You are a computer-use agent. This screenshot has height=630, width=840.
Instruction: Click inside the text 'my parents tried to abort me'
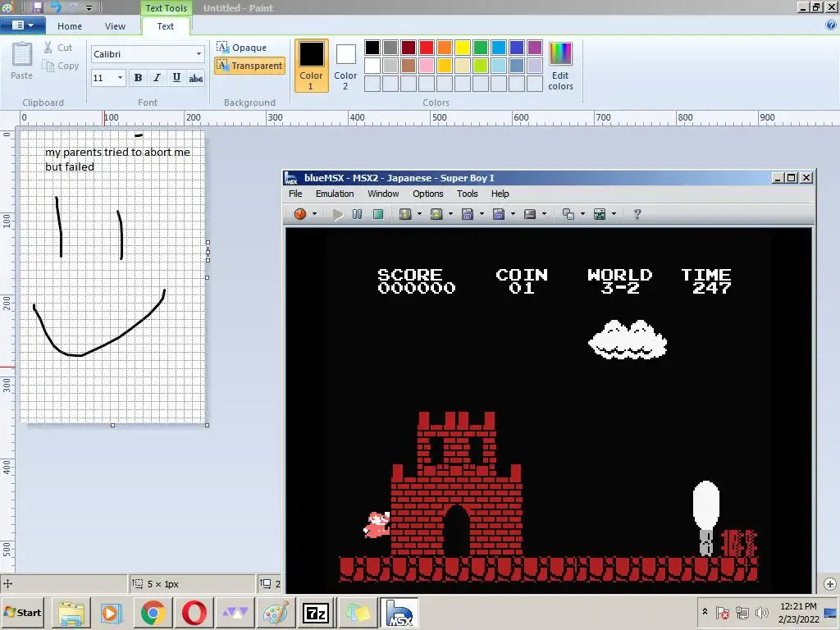tap(117, 152)
